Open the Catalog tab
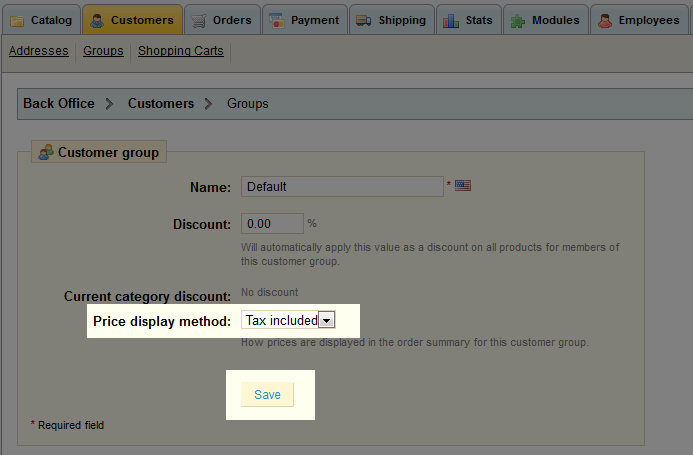The width and height of the screenshot is (693, 455). [x=40, y=20]
